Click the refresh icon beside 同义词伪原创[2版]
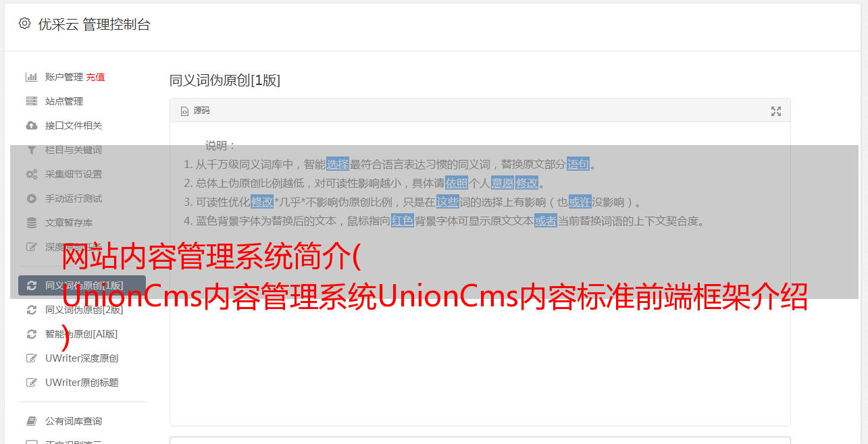 tap(31, 310)
